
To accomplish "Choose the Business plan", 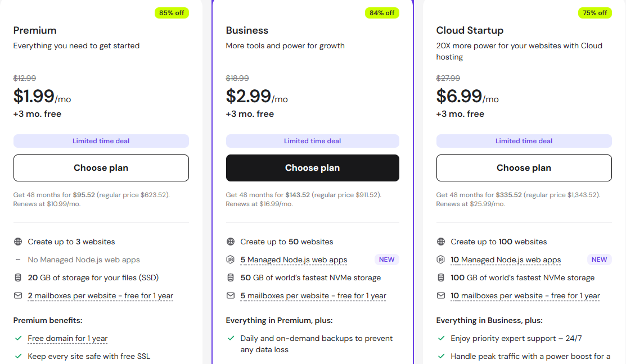I will 313,168.
